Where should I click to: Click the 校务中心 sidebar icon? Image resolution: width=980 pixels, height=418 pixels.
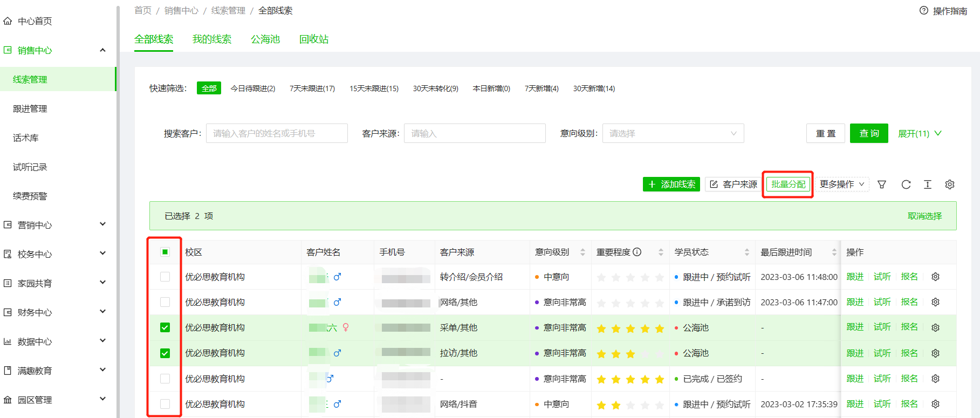8,254
